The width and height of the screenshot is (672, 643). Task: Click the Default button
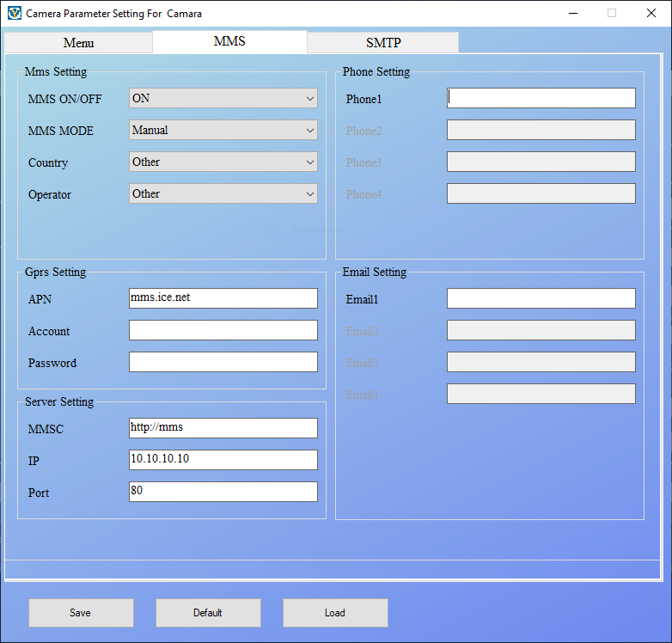click(x=208, y=613)
